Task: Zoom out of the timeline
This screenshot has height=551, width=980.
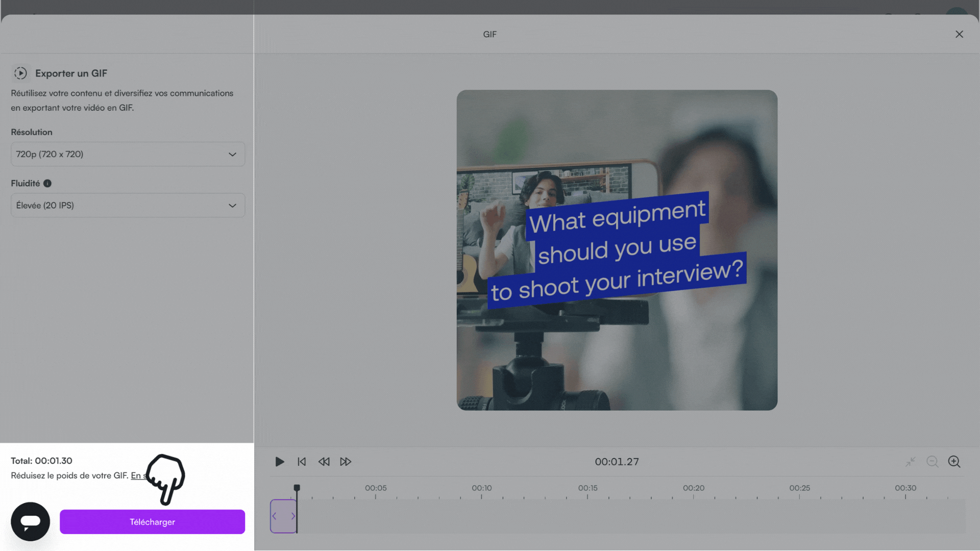Action: [x=932, y=462]
